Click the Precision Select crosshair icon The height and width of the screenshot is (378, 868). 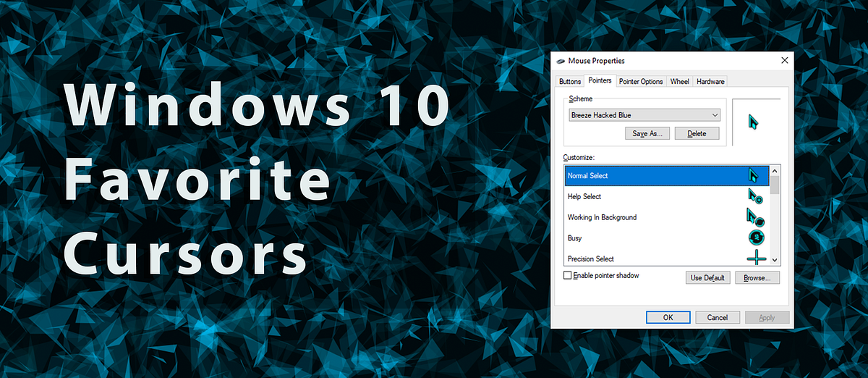[756, 258]
